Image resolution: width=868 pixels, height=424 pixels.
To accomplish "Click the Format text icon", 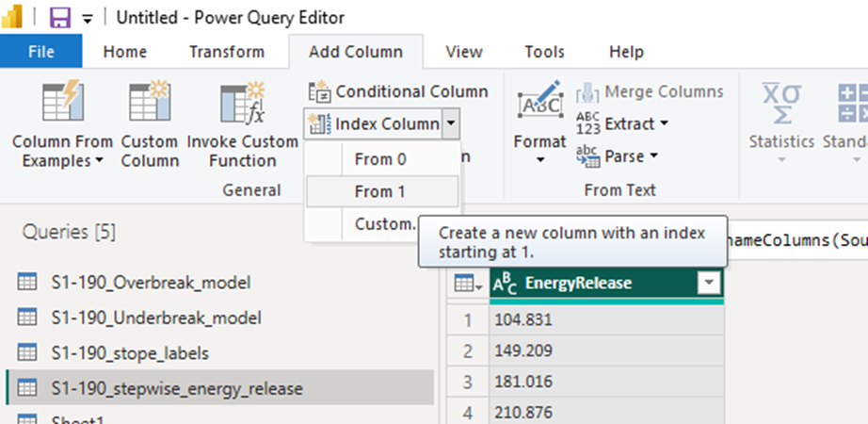I will [539, 101].
